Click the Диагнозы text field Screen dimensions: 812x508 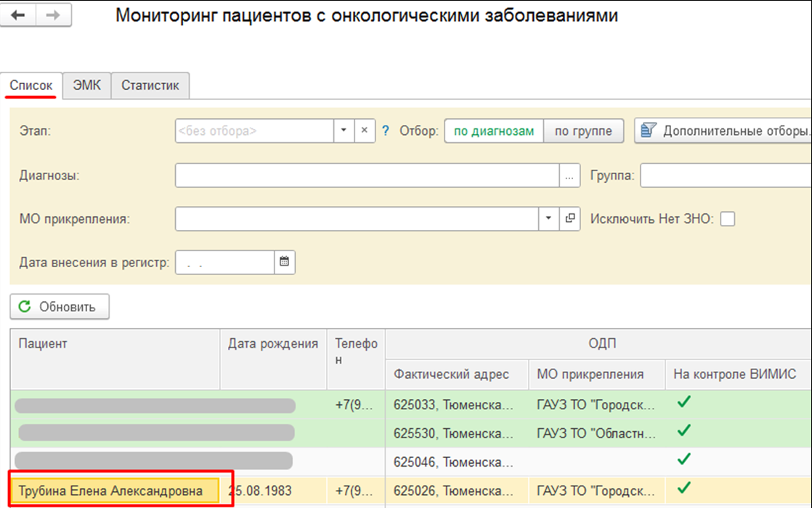367,176
